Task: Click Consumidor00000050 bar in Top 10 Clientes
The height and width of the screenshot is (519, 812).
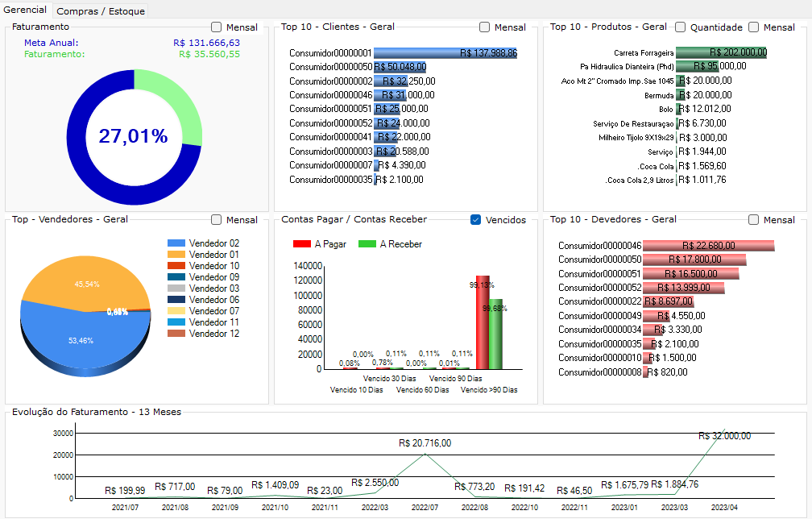Action: click(x=400, y=68)
